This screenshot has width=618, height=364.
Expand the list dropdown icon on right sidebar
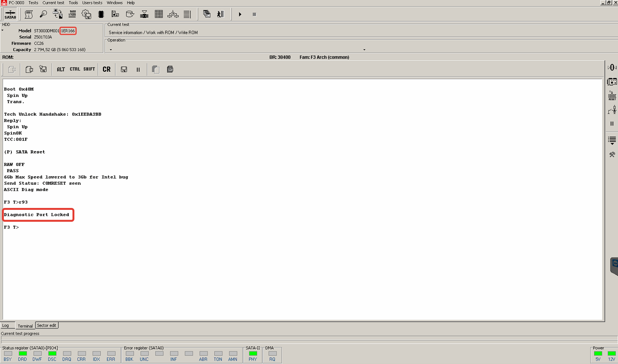(612, 140)
